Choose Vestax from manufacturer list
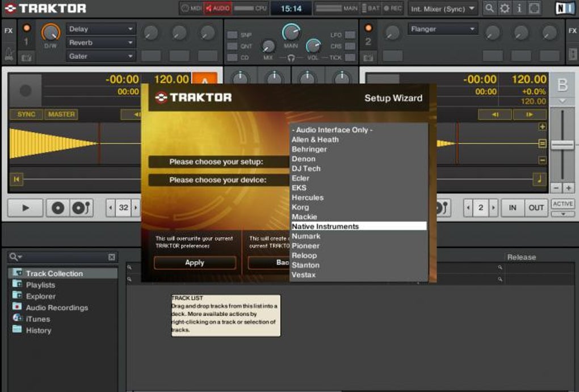This screenshot has width=579, height=392. 359,275
